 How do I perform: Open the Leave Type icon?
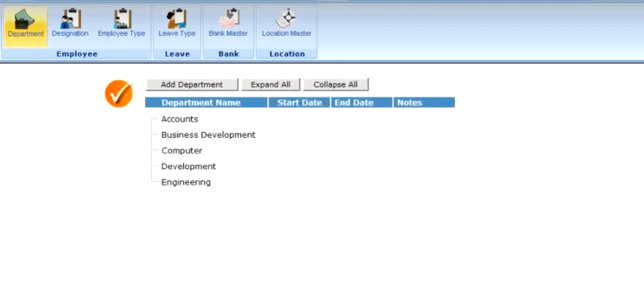177,24
